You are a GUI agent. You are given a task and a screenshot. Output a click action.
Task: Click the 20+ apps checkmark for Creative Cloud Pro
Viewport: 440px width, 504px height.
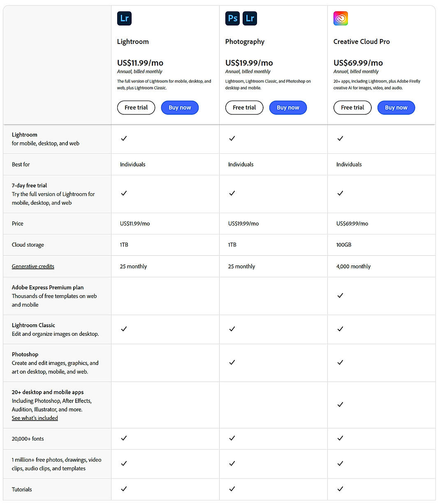pos(340,405)
